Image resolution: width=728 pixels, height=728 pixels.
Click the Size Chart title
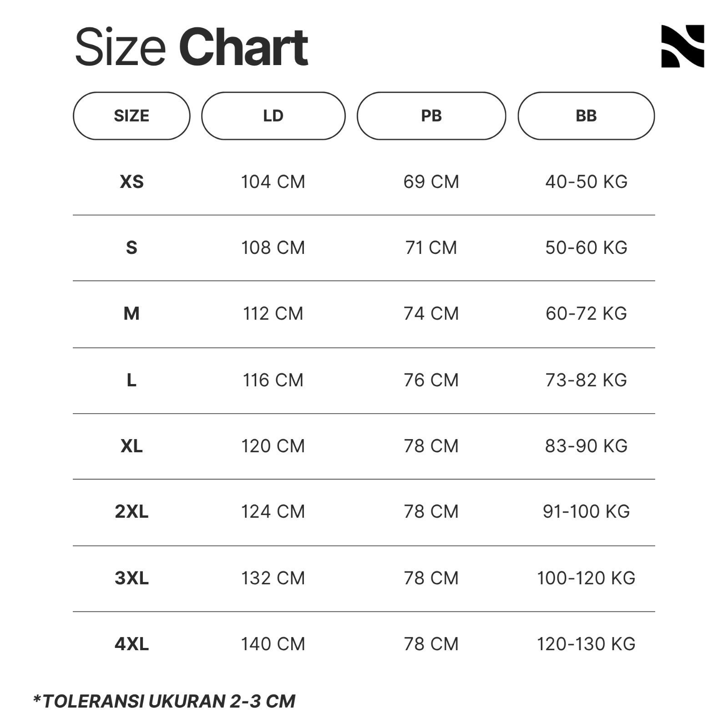pyautogui.click(x=191, y=47)
